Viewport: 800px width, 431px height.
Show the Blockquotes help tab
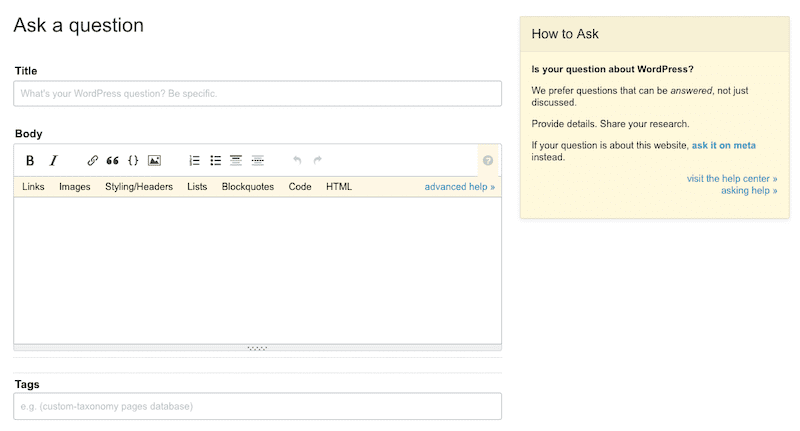[248, 187]
